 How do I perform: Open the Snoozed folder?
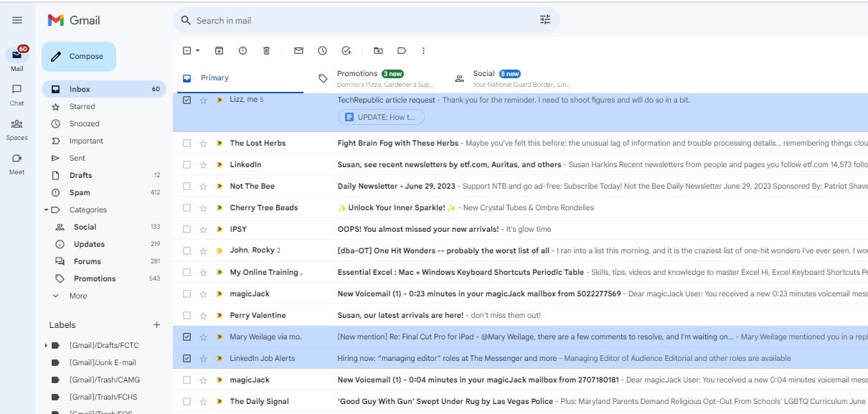(x=104, y=123)
